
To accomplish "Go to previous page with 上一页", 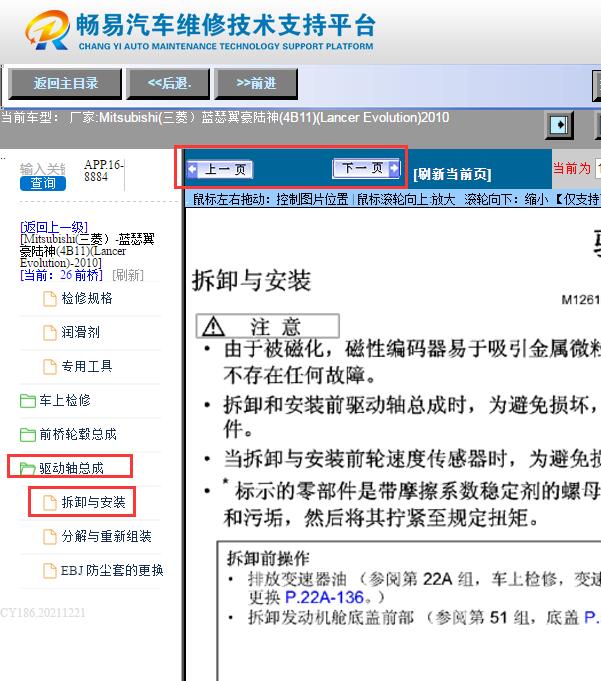I will click(220, 169).
